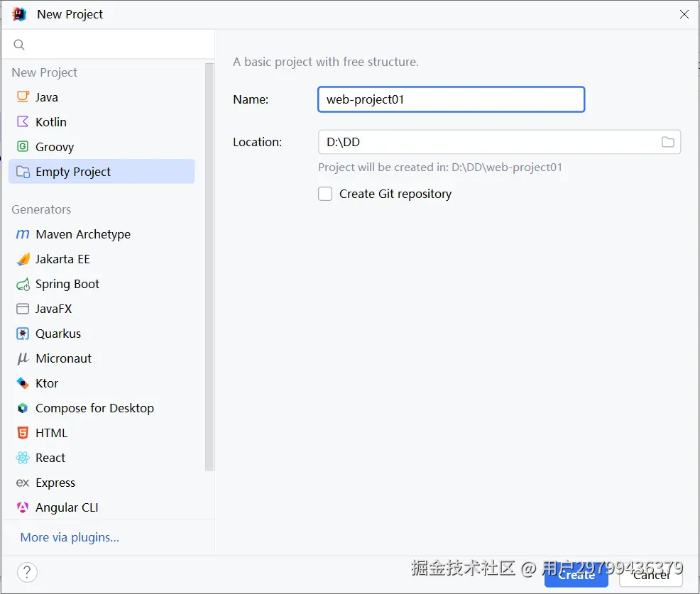
Task: Click the search magnifier icon
Action: (x=19, y=45)
